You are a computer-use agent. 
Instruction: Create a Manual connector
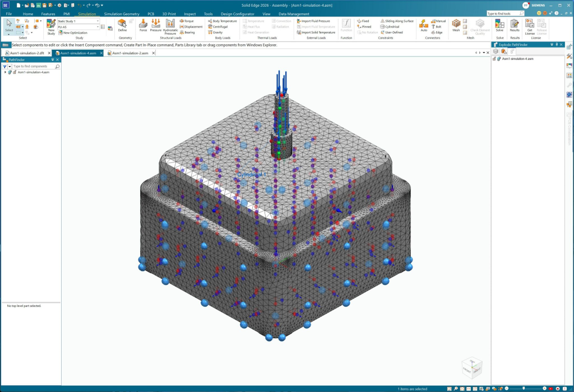438,21
